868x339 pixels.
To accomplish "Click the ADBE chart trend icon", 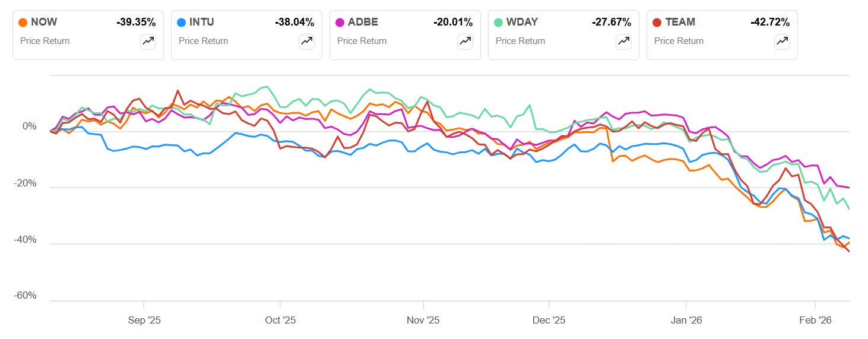I will [x=465, y=41].
